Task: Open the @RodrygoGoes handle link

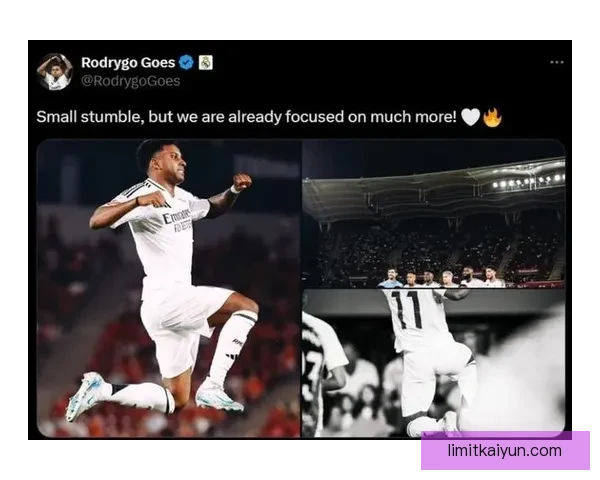Action: coord(130,81)
